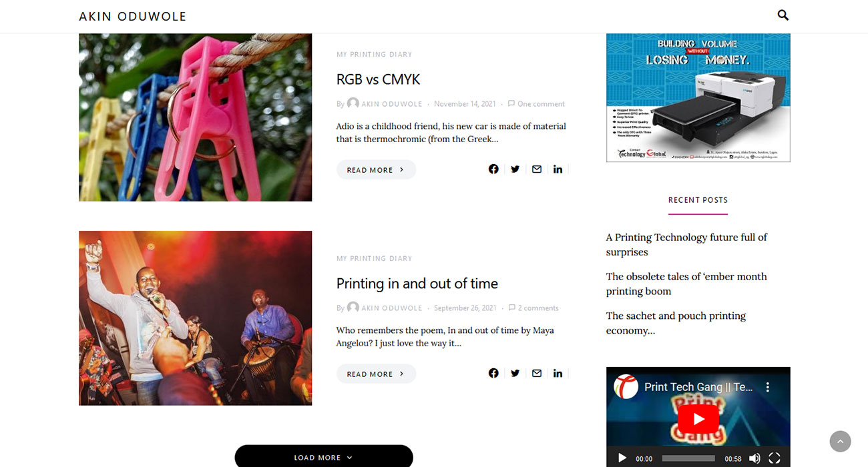
Task: Share RGB vs CMYK post on LinkedIn
Action: [x=558, y=169]
